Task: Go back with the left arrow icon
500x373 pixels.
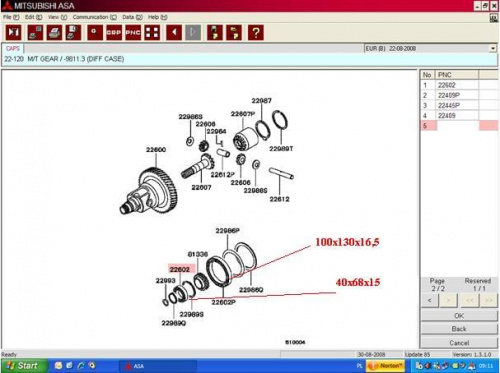Action: pyautogui.click(x=174, y=33)
